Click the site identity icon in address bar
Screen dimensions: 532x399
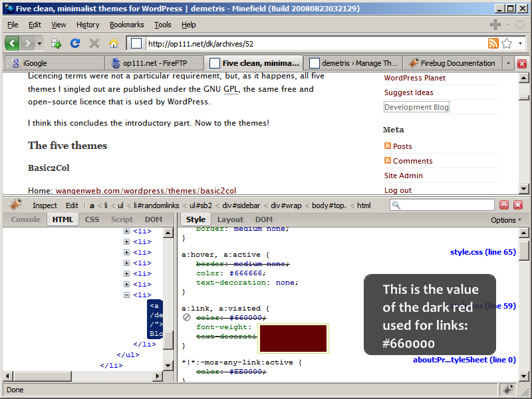136,43
